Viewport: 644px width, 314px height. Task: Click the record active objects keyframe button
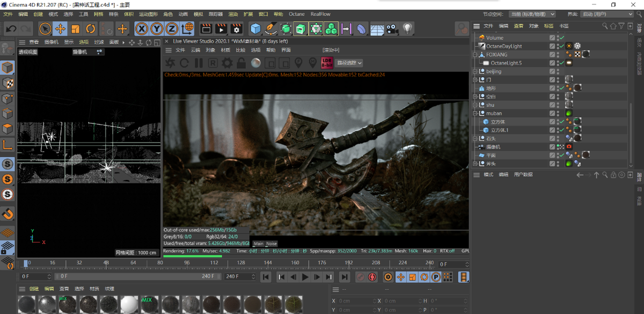(x=360, y=277)
